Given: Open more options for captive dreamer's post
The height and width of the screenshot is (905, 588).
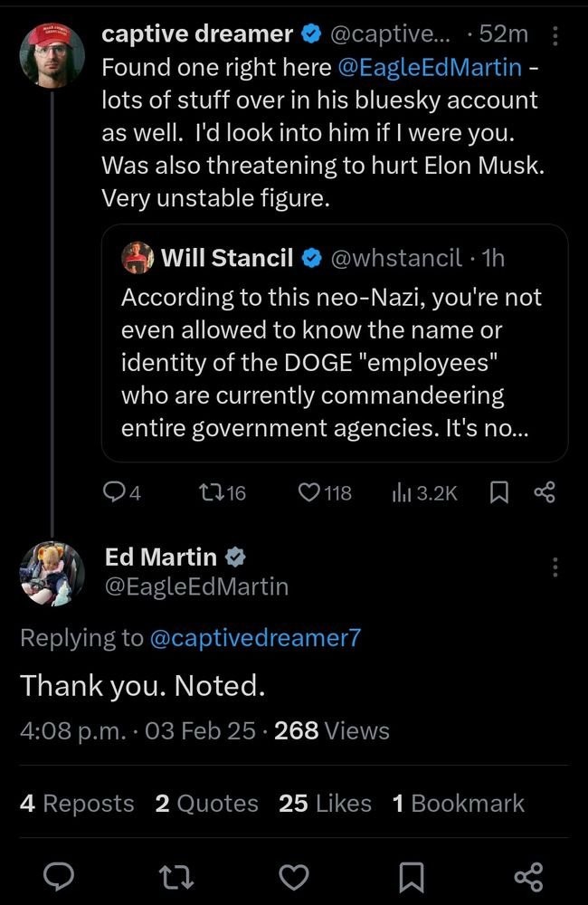Looking at the screenshot, I should pos(555,36).
